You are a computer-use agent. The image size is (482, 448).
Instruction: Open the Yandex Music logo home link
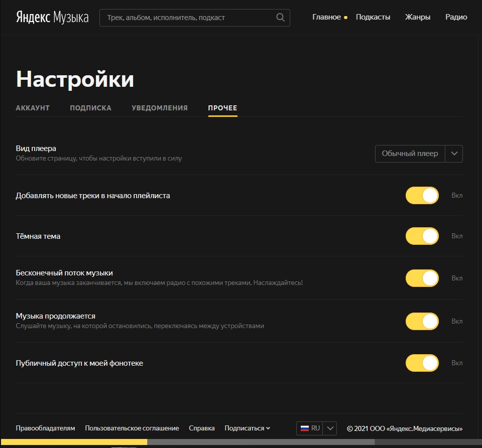pos(52,17)
